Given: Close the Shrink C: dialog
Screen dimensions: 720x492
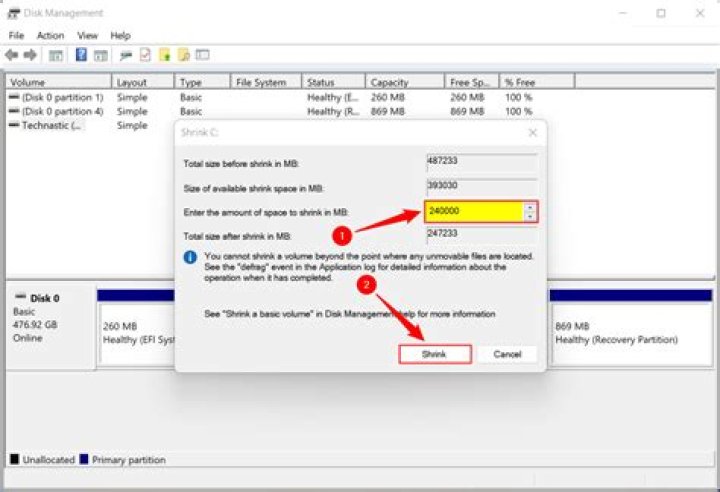Looking at the screenshot, I should coord(532,132).
